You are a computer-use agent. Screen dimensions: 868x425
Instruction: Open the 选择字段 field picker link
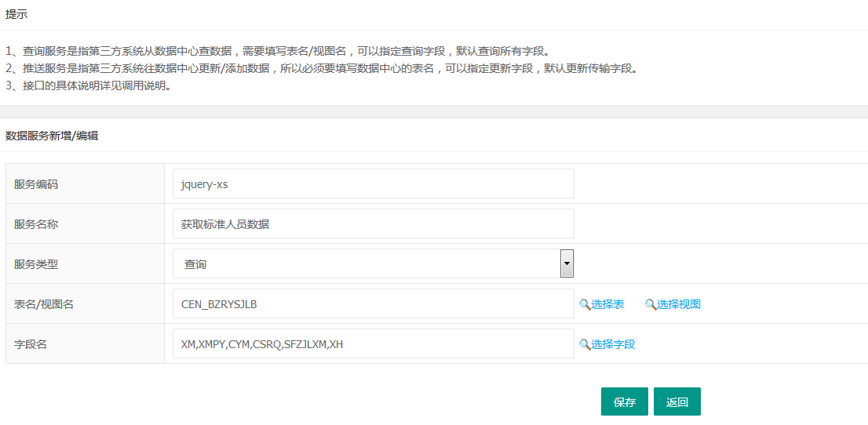click(x=613, y=344)
